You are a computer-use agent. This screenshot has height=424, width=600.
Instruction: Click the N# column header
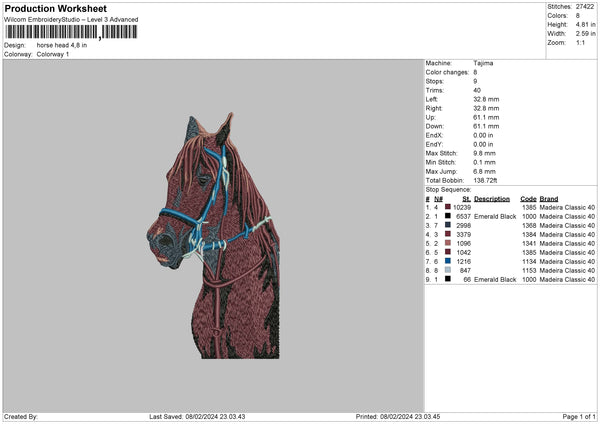coord(439,198)
